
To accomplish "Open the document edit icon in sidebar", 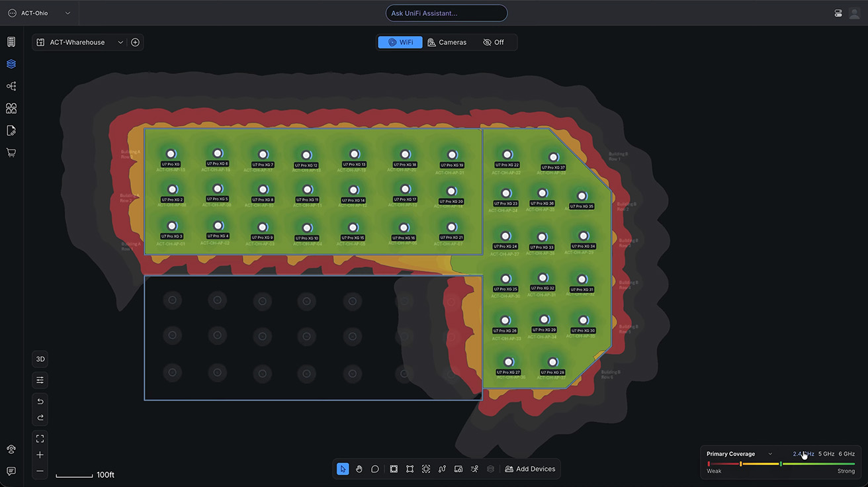I will click(11, 130).
